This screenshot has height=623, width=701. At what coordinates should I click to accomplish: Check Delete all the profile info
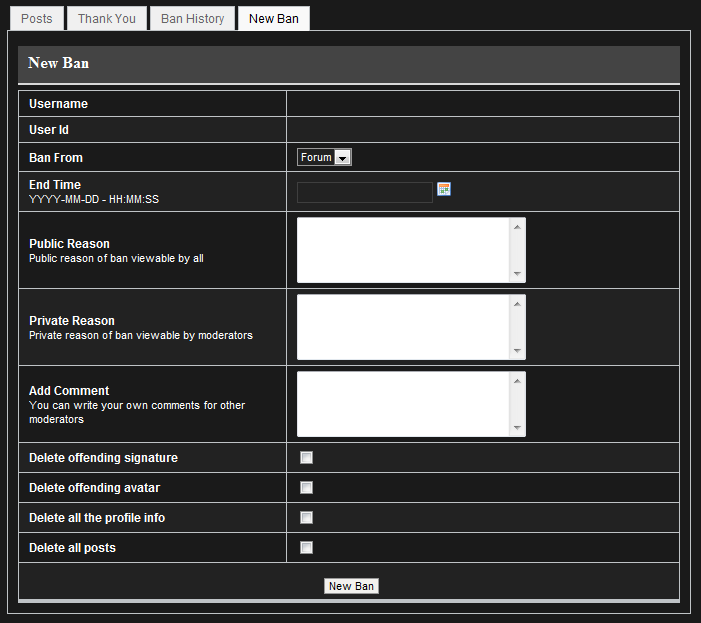306,517
